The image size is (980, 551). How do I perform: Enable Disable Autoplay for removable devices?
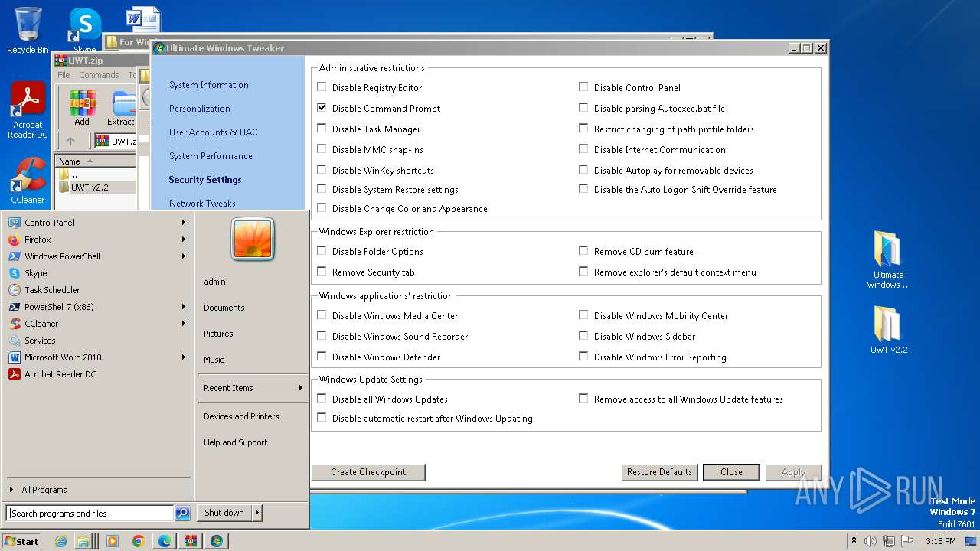(583, 170)
